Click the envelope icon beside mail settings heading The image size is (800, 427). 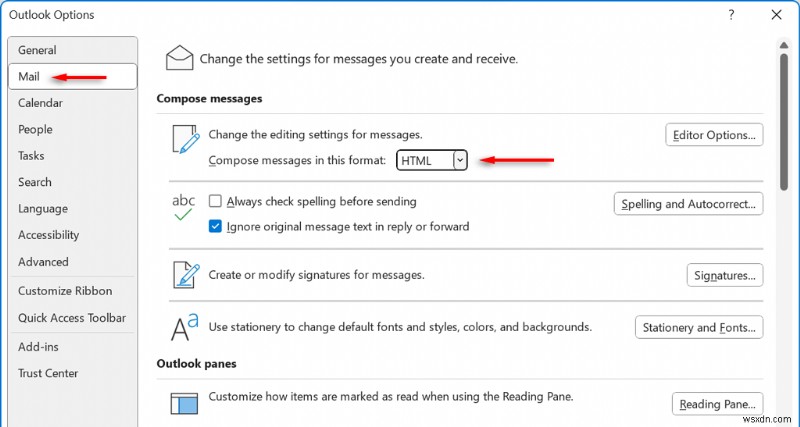tap(180, 58)
